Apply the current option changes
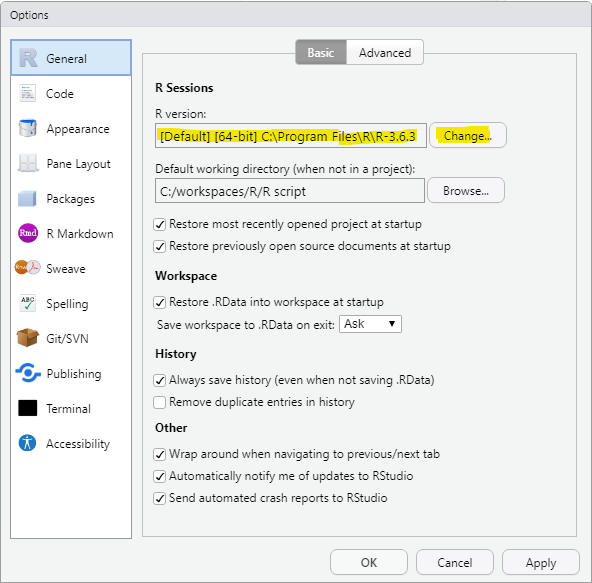Image resolution: width=592 pixels, height=583 pixels. click(x=541, y=562)
